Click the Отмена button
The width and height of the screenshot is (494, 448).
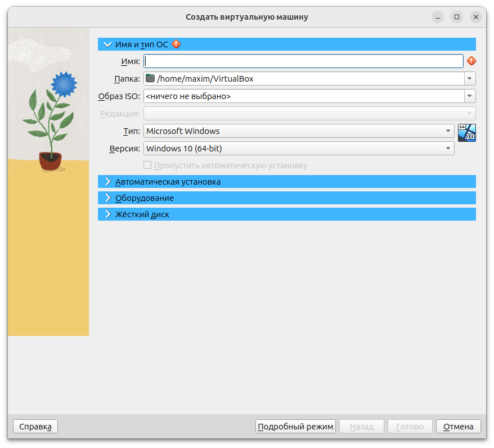click(458, 426)
